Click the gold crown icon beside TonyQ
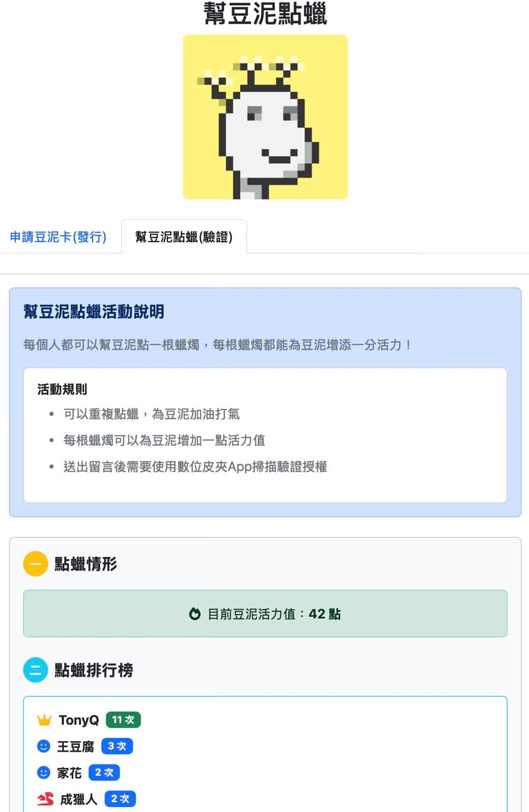 pos(44,720)
